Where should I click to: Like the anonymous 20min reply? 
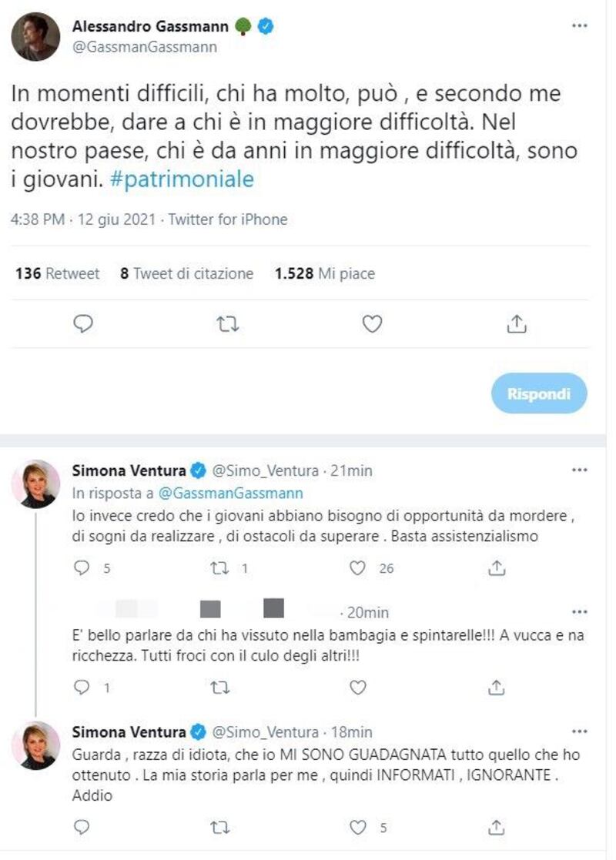tap(357, 687)
